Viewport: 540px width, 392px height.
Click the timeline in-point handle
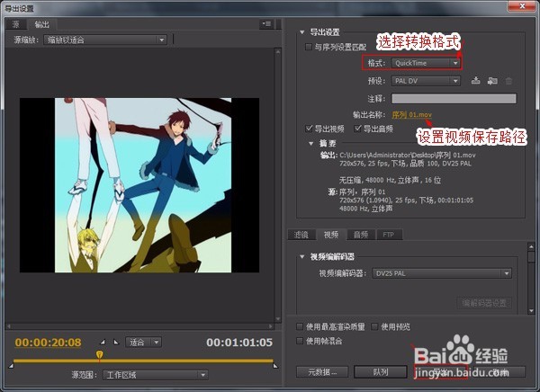tap(11, 365)
